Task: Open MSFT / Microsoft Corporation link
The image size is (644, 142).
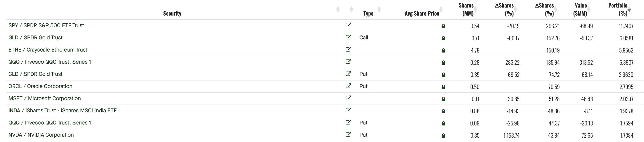Action: pyautogui.click(x=44, y=98)
